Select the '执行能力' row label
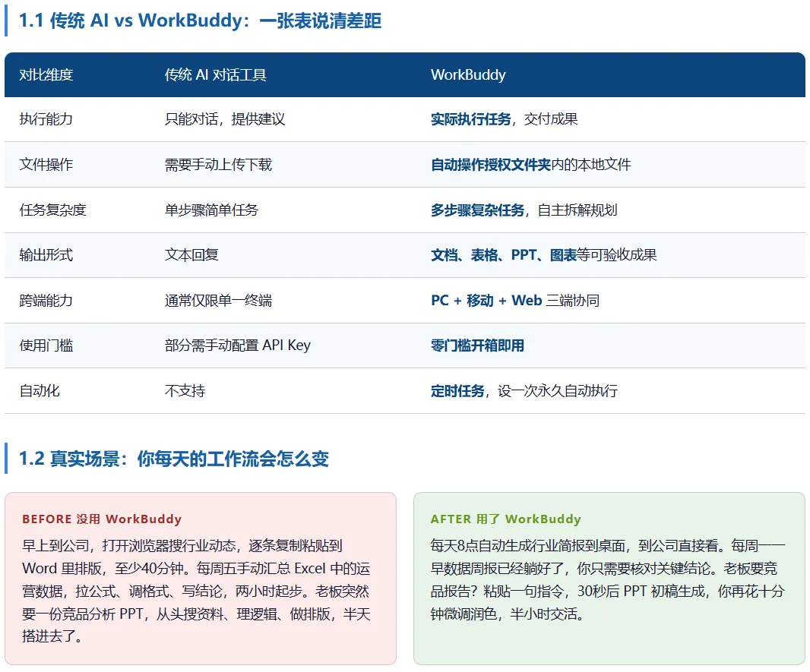 [46, 119]
